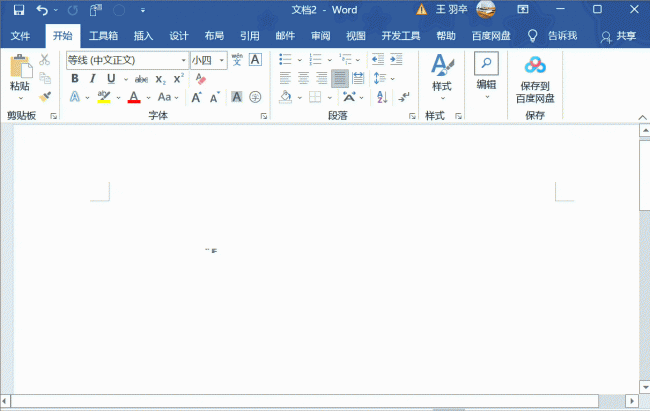
Task: Open the 百度网盘 tab
Action: [x=491, y=36]
